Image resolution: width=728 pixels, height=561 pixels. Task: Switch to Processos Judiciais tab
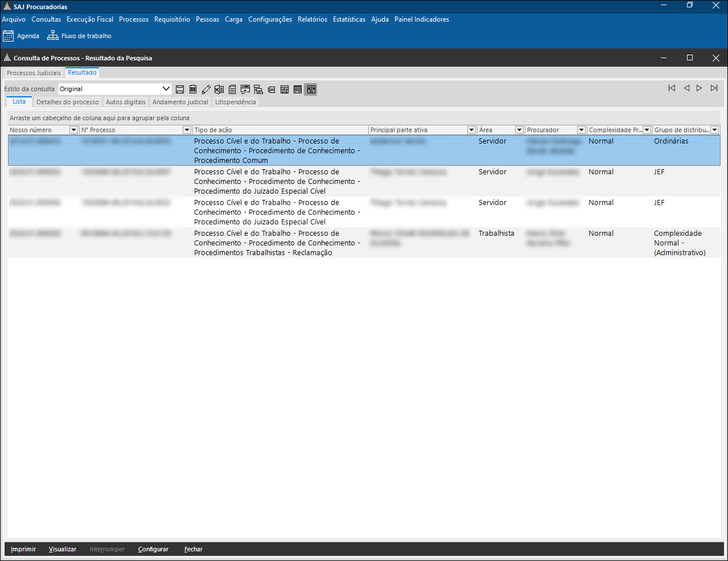(x=34, y=73)
